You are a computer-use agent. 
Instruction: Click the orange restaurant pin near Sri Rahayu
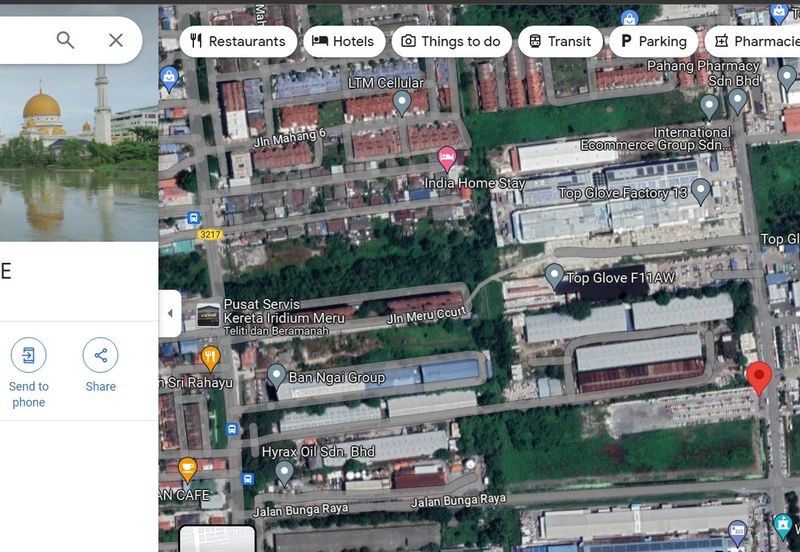click(x=210, y=358)
